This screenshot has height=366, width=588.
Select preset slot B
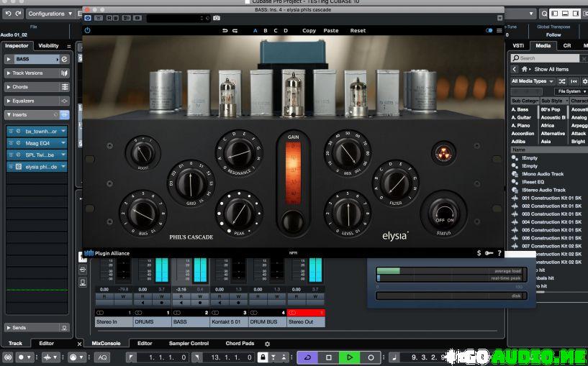tap(266, 31)
